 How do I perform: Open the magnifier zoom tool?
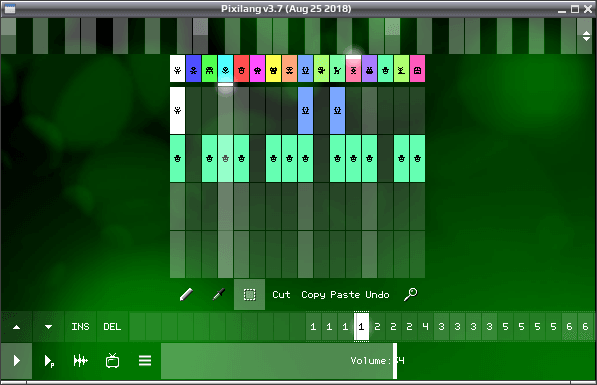click(x=410, y=294)
